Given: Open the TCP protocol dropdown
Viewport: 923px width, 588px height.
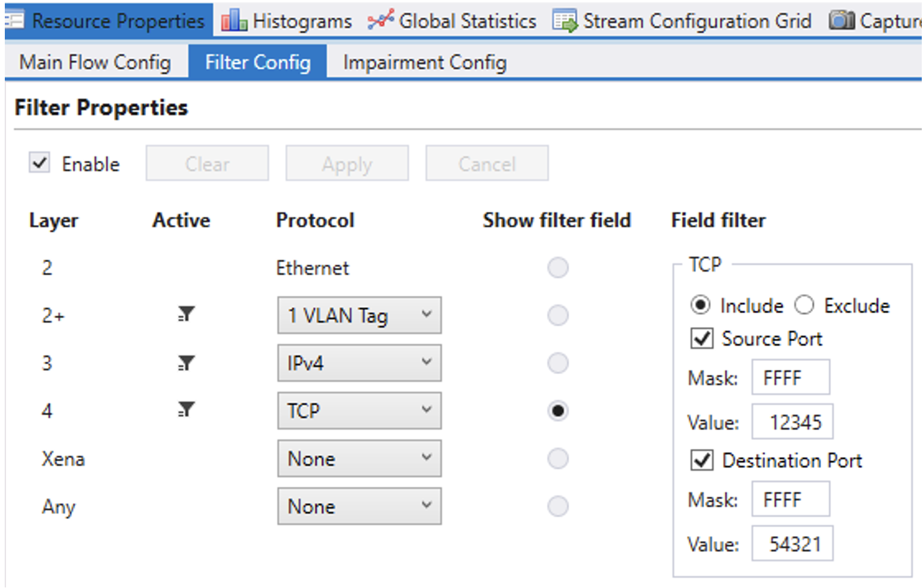Looking at the screenshot, I should [359, 411].
